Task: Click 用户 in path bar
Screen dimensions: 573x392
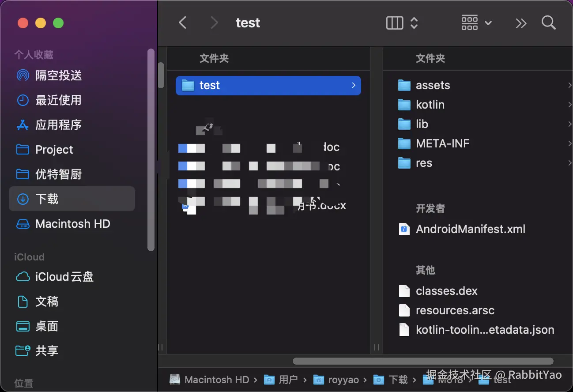Action: click(x=281, y=380)
